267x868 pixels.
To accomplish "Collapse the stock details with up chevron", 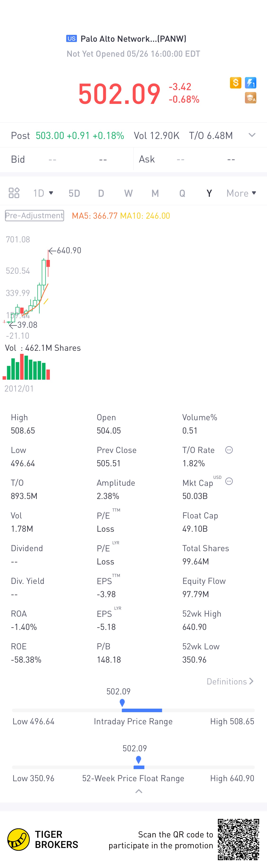I will 139,791.
